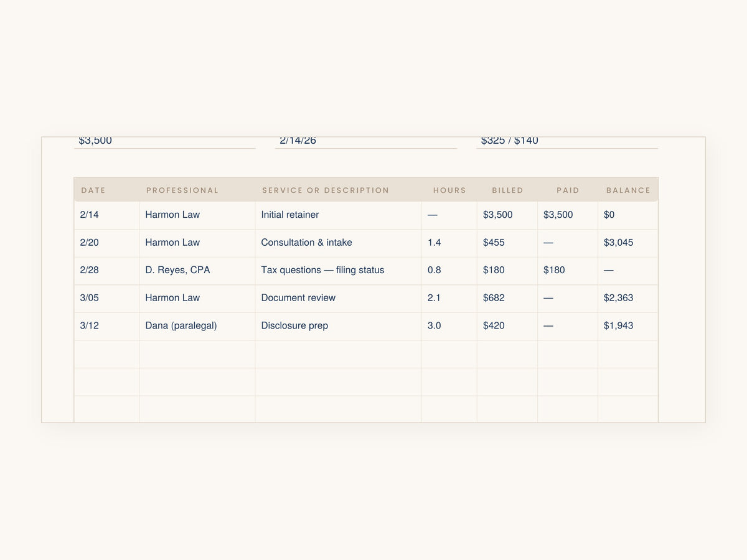Click the $455 billed amount
The height and width of the screenshot is (560, 747).
507,243
